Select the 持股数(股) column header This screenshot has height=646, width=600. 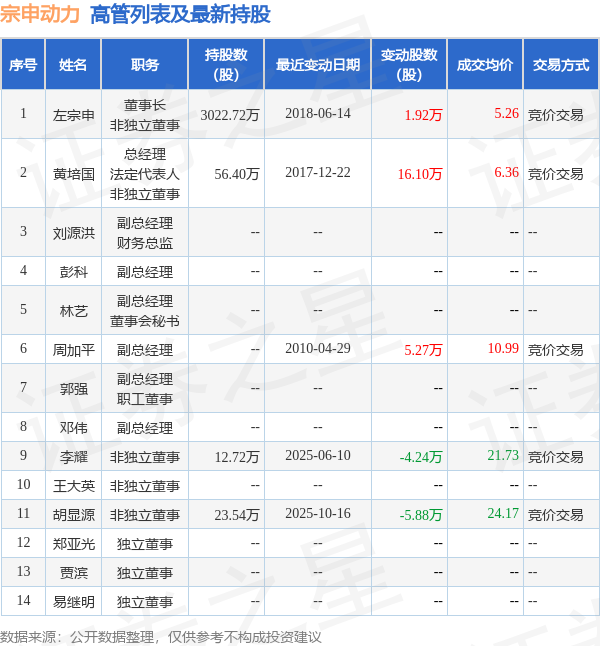tap(226, 65)
